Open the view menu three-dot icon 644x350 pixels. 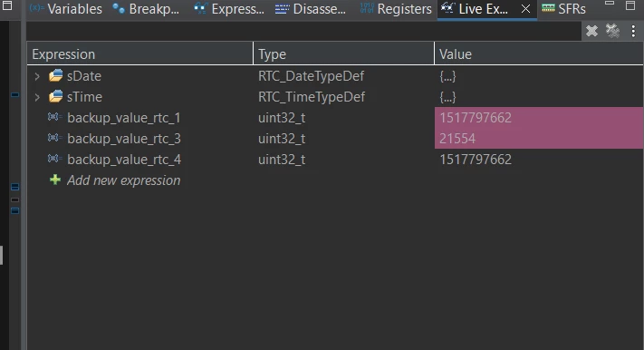[x=633, y=31]
